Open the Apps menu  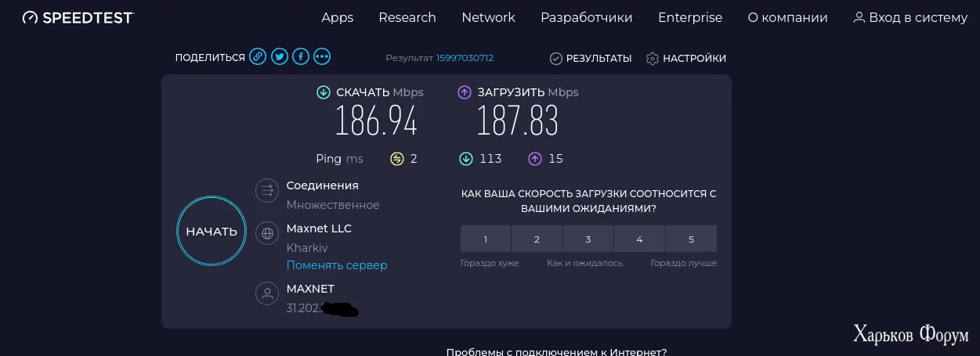point(338,17)
